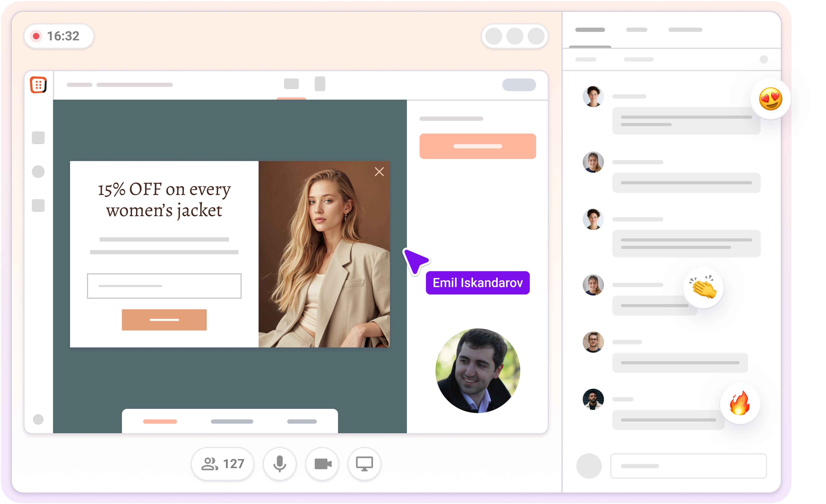This screenshot has height=504, width=826.
Task: Click the salmon button in right panel
Action: point(477,146)
